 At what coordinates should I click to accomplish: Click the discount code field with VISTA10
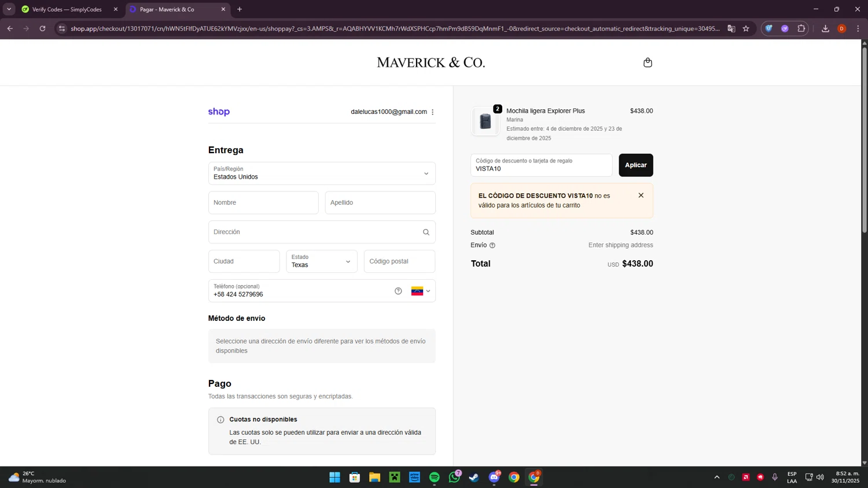click(541, 165)
